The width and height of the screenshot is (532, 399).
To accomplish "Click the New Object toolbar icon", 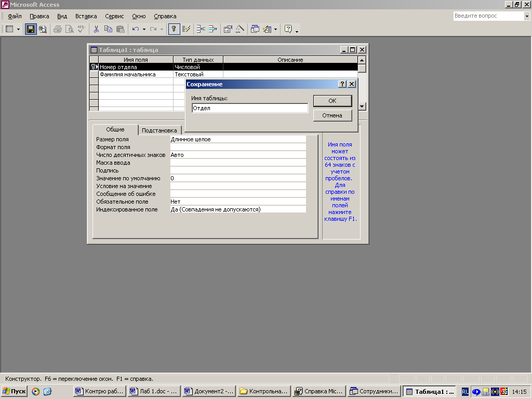I will 267,29.
